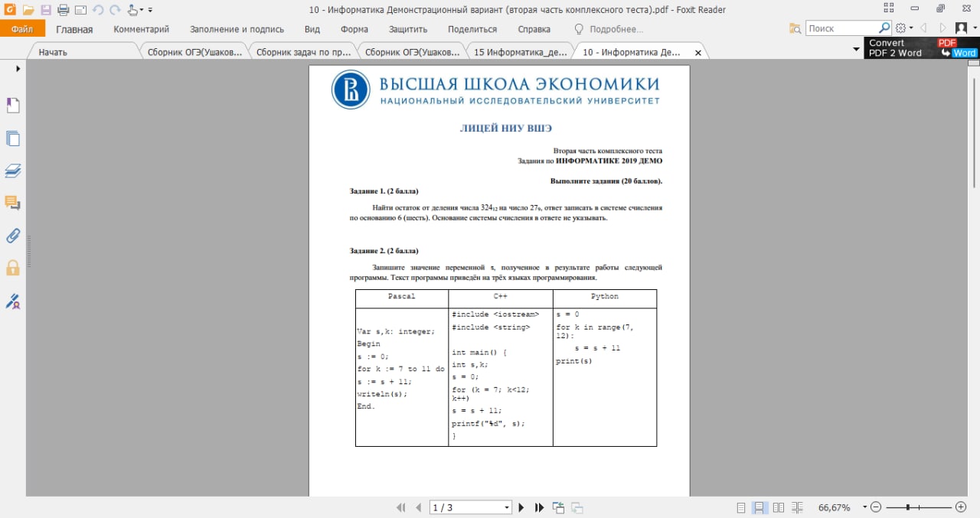Click the previous view icon in status bar

(x=558, y=507)
